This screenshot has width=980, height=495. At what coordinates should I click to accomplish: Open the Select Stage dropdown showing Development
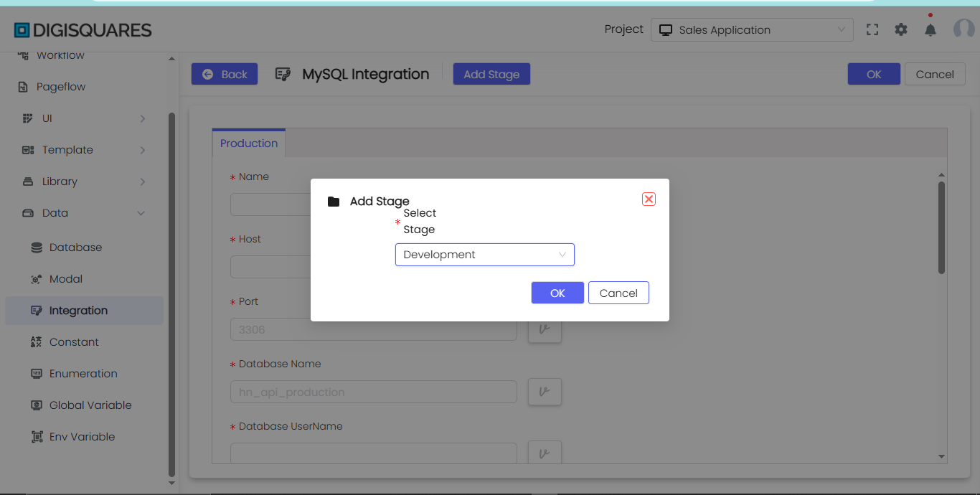[485, 255]
